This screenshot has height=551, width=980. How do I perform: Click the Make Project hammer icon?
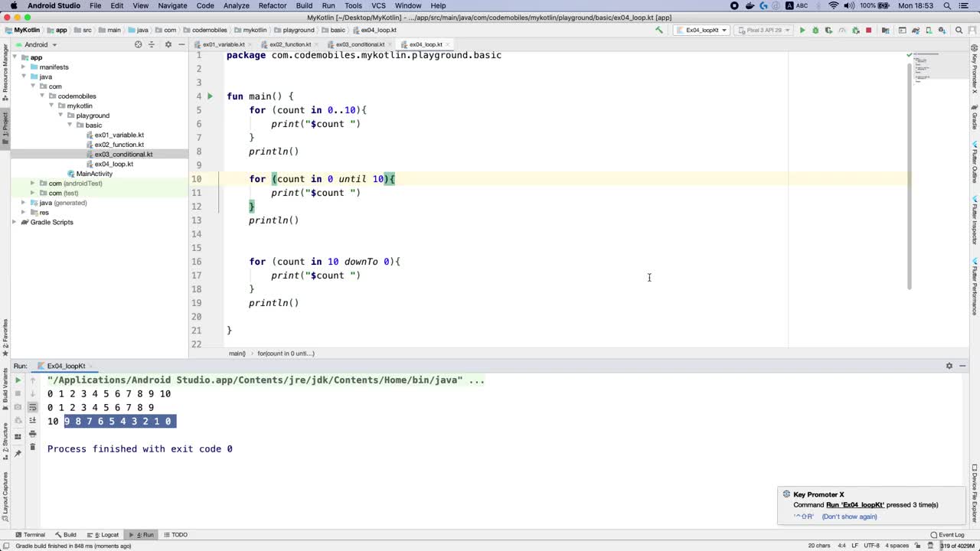coord(659,31)
